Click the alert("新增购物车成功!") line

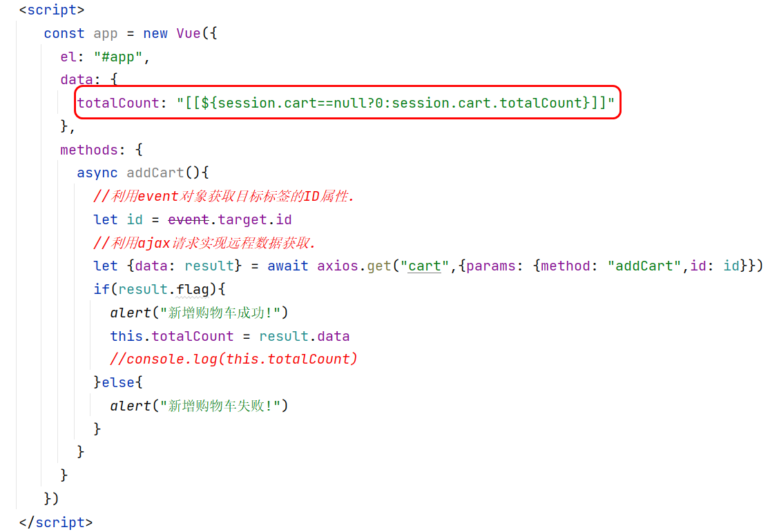199,313
